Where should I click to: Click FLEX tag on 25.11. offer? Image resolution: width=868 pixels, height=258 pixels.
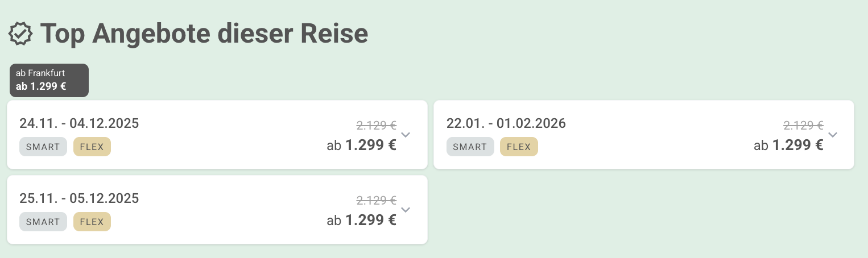[x=92, y=222]
